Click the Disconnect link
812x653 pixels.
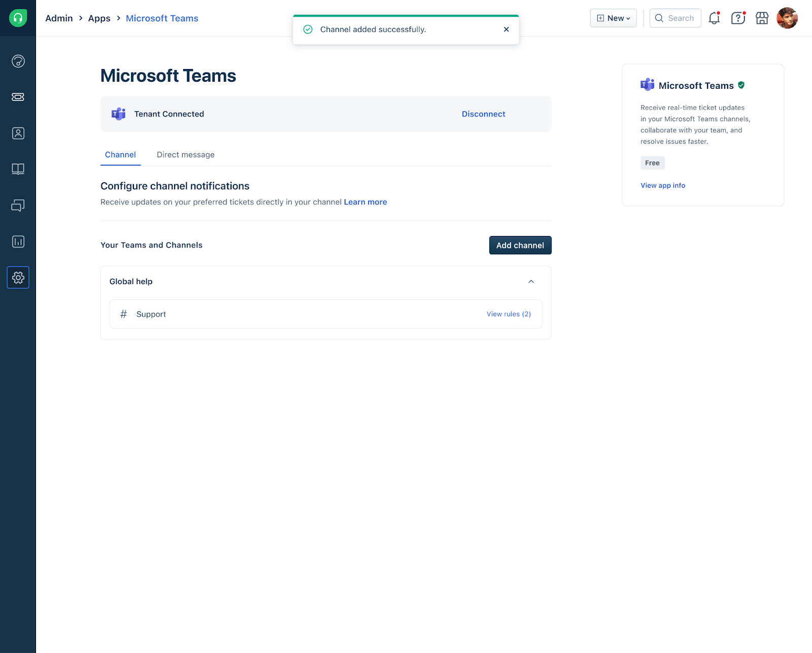click(484, 114)
